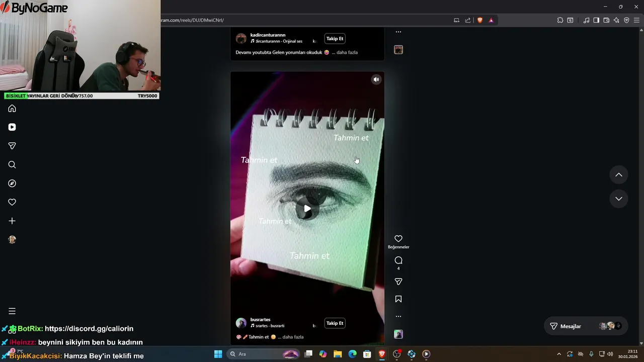Go to the next reel with down chevron
The height and width of the screenshot is (362, 644).
click(619, 199)
